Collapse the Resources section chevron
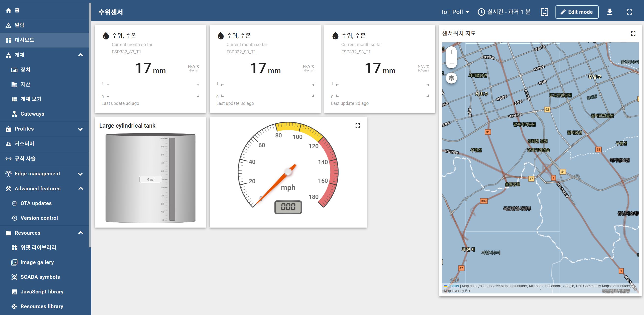644x315 pixels. click(x=80, y=233)
